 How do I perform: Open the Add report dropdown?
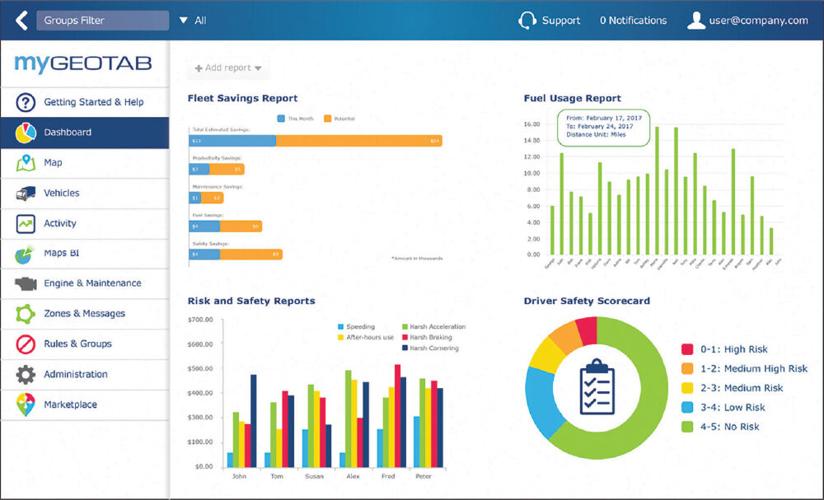point(228,68)
